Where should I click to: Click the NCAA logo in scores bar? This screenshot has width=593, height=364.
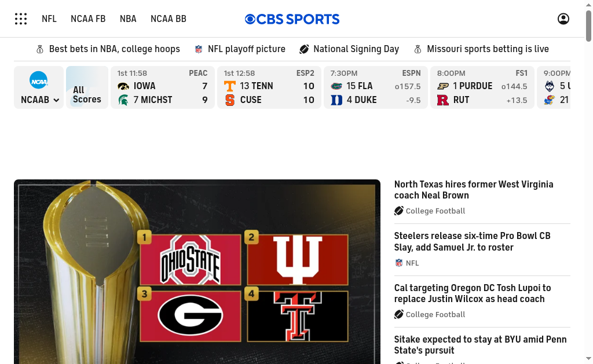[x=39, y=80]
